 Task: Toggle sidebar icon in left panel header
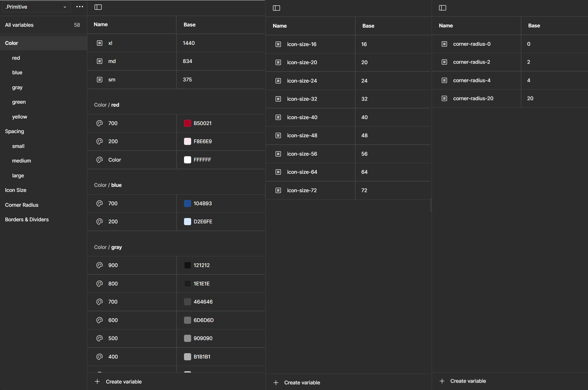[98, 7]
